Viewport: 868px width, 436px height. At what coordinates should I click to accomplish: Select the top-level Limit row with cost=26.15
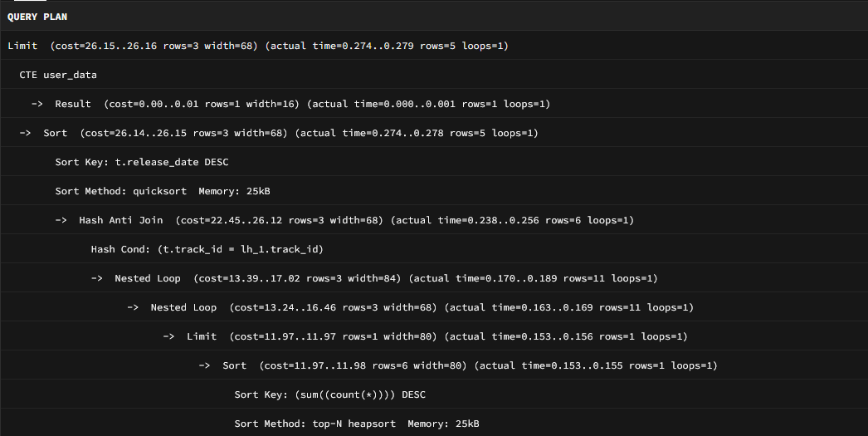point(257,46)
